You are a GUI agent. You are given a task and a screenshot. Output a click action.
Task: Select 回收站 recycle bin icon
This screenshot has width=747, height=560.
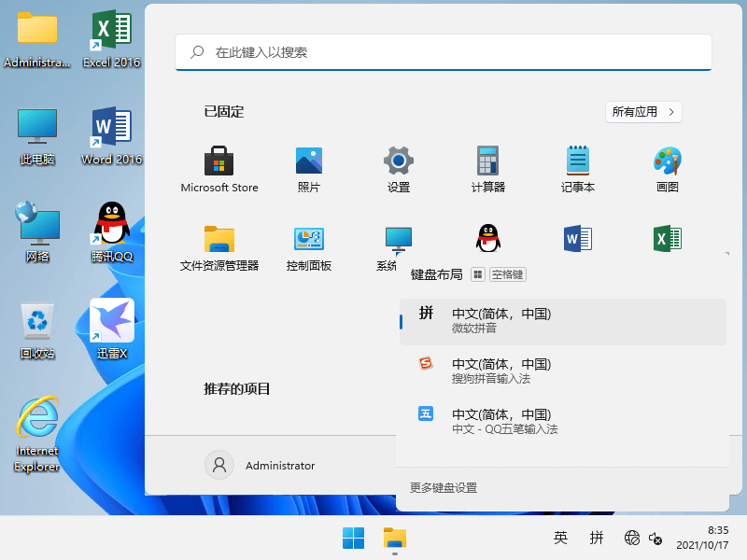coord(37,331)
